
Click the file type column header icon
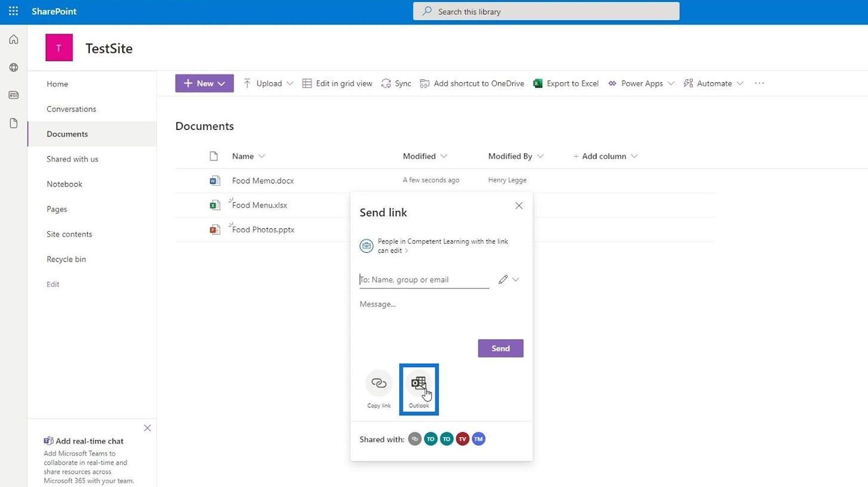point(214,156)
